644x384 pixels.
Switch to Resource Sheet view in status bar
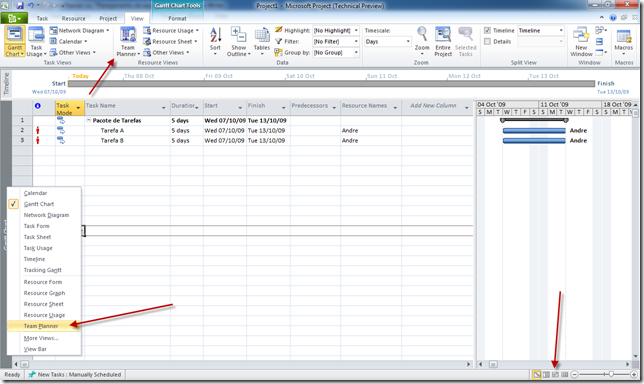(x=565, y=375)
